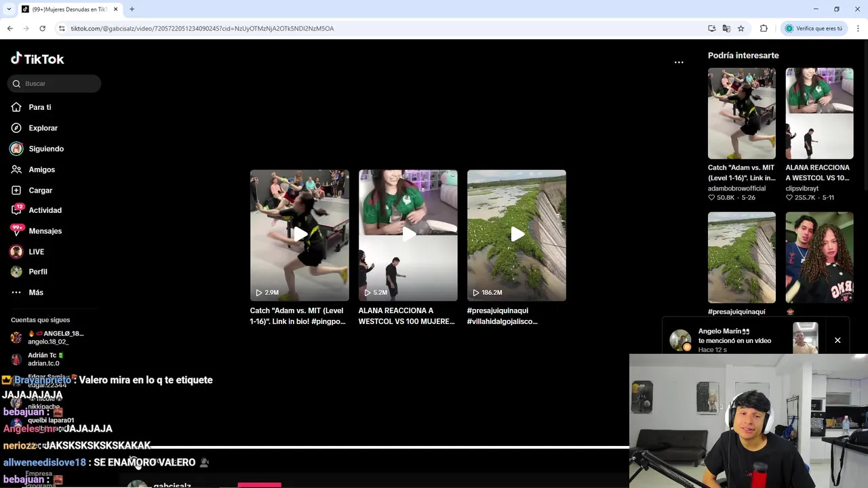This screenshot has width=868, height=488.
Task: Close the Mujeres Desnudas tab
Action: pos(115,9)
